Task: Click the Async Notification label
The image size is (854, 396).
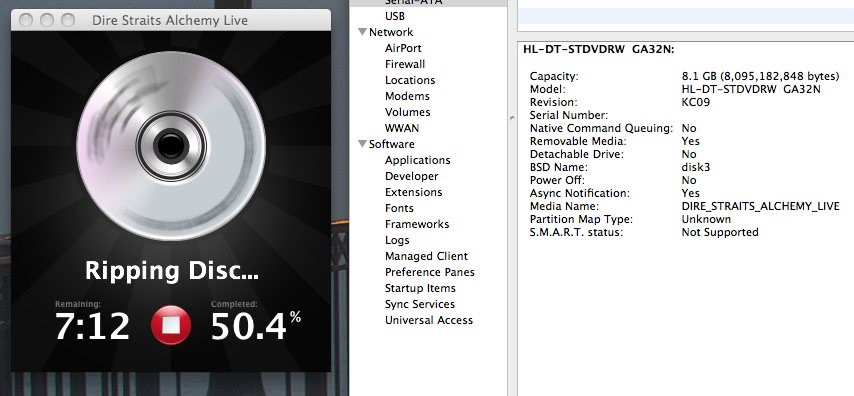Action: point(580,193)
